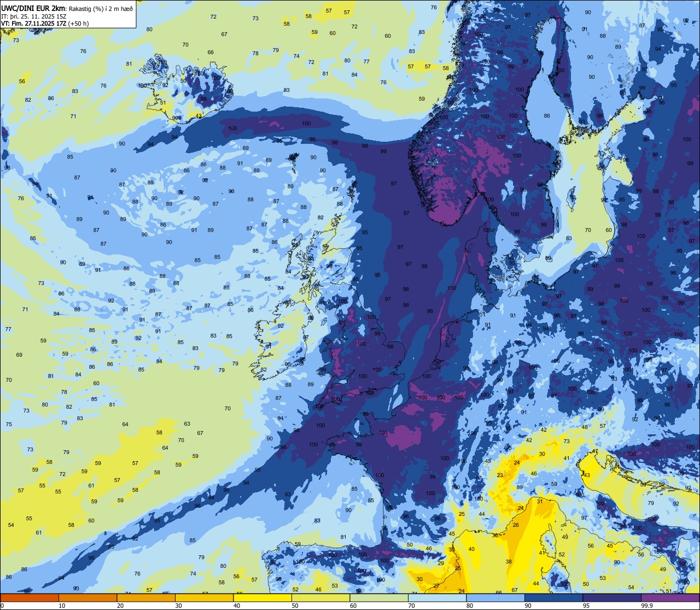Click the 10–20 orange legend swatch

click(x=87, y=597)
